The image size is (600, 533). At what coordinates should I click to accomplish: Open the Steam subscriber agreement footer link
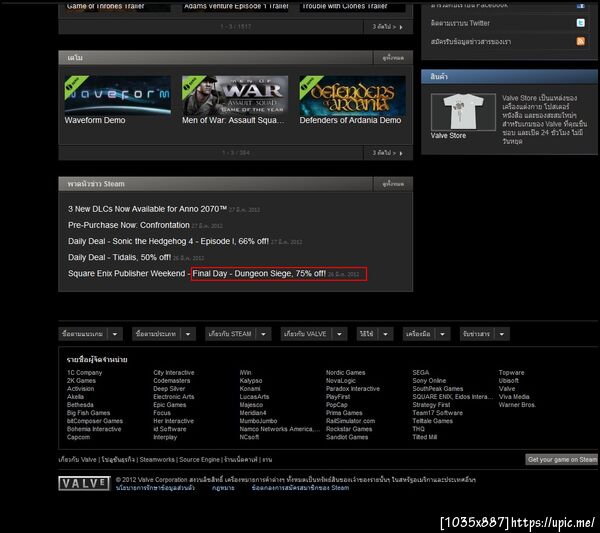point(300,488)
